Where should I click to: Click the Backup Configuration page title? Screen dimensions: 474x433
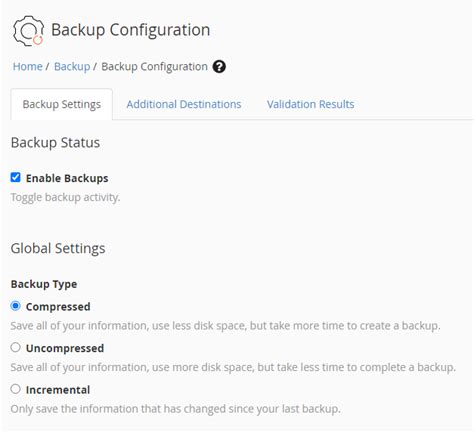pyautogui.click(x=130, y=30)
